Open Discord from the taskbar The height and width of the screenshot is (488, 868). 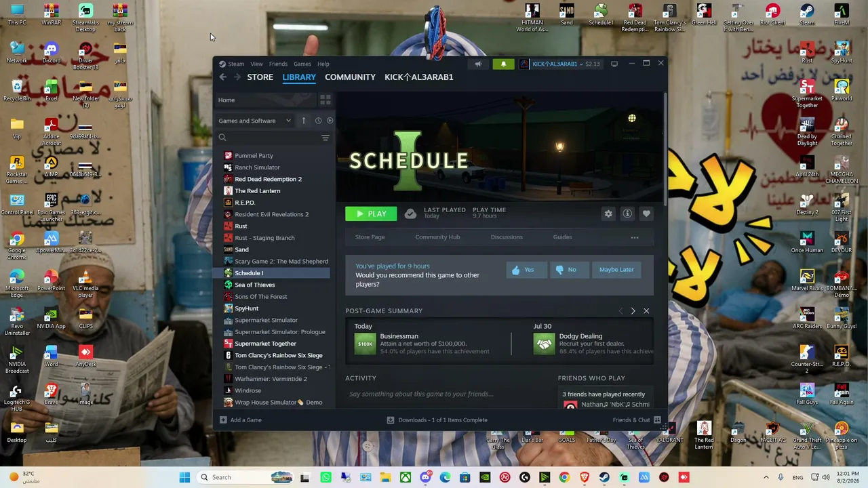425,477
